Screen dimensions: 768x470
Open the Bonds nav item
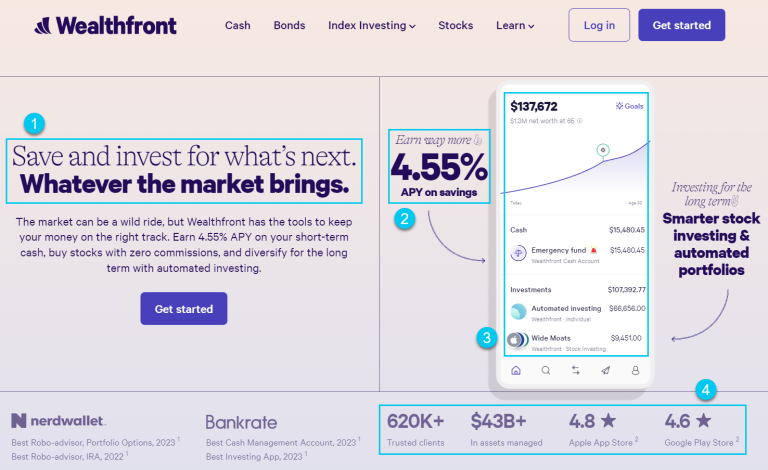pos(289,25)
